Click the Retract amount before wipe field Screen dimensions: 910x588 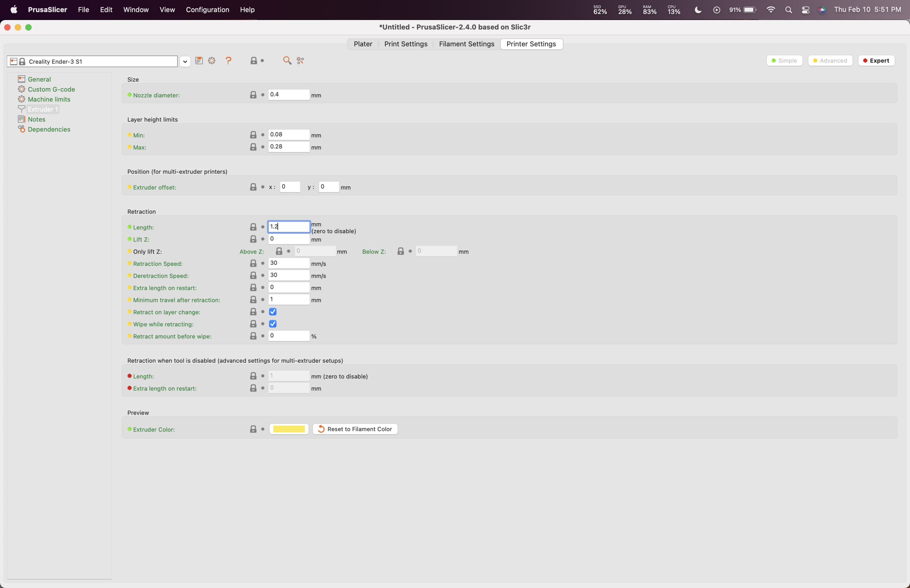coord(289,335)
